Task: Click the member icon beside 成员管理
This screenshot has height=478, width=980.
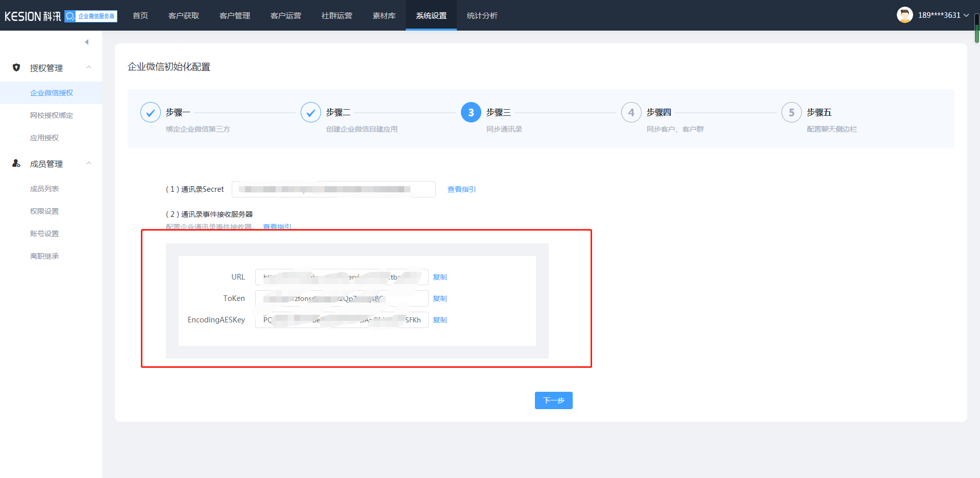Action: [x=16, y=163]
